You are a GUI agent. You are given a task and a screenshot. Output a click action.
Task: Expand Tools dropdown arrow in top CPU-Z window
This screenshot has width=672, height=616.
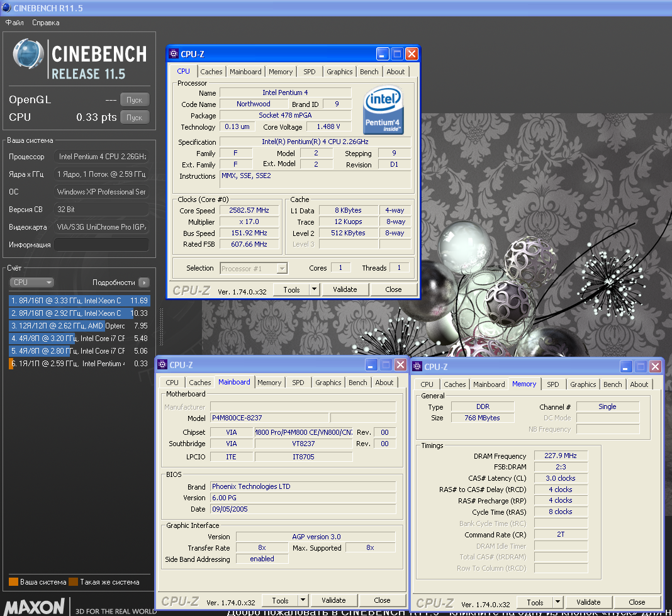click(314, 289)
